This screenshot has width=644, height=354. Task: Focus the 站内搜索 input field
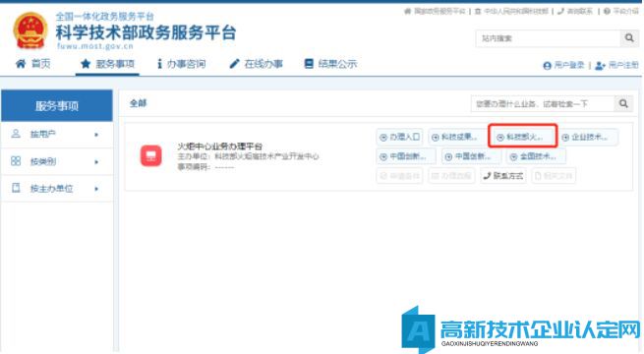tap(548, 38)
